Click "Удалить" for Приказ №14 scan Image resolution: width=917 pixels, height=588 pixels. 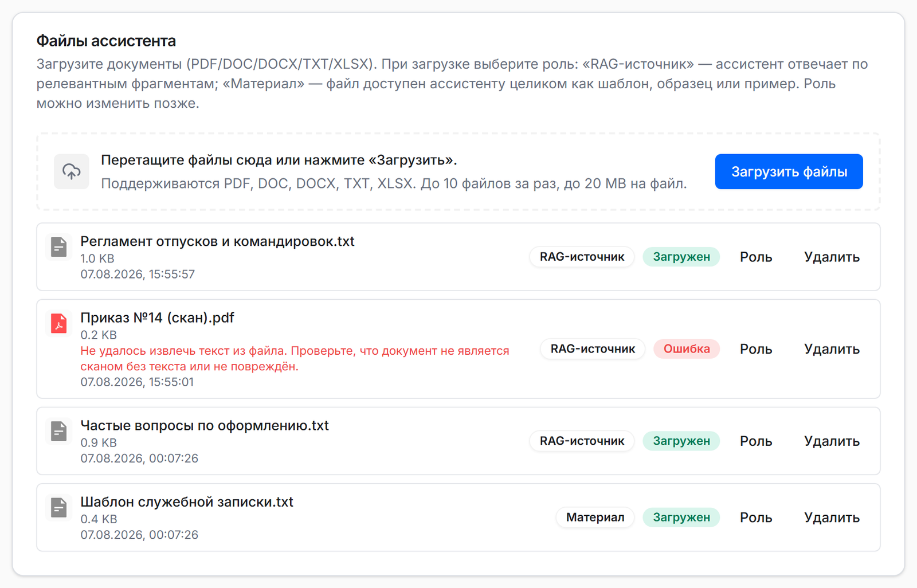(832, 349)
